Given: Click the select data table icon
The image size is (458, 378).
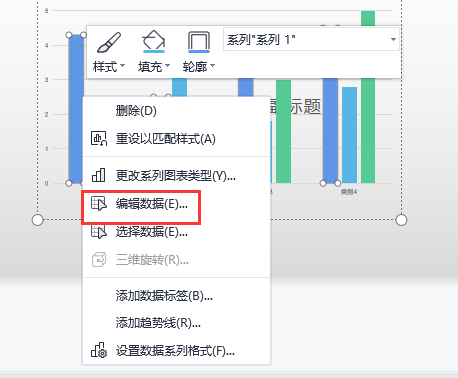Looking at the screenshot, I should click(x=99, y=231).
